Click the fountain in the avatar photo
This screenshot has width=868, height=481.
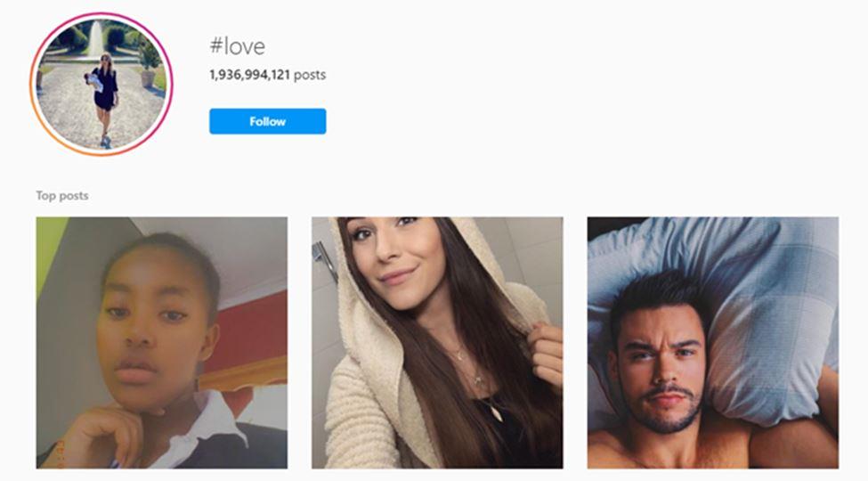[x=96, y=37]
